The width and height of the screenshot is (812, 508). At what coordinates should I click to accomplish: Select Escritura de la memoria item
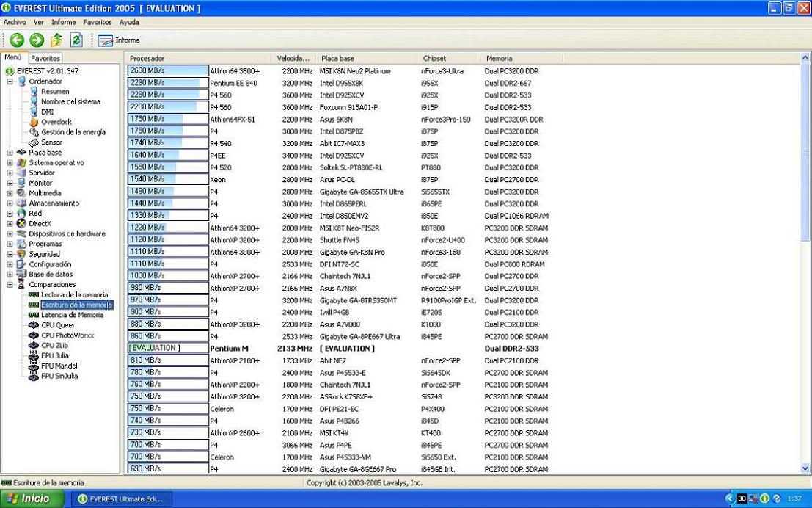[x=76, y=305]
